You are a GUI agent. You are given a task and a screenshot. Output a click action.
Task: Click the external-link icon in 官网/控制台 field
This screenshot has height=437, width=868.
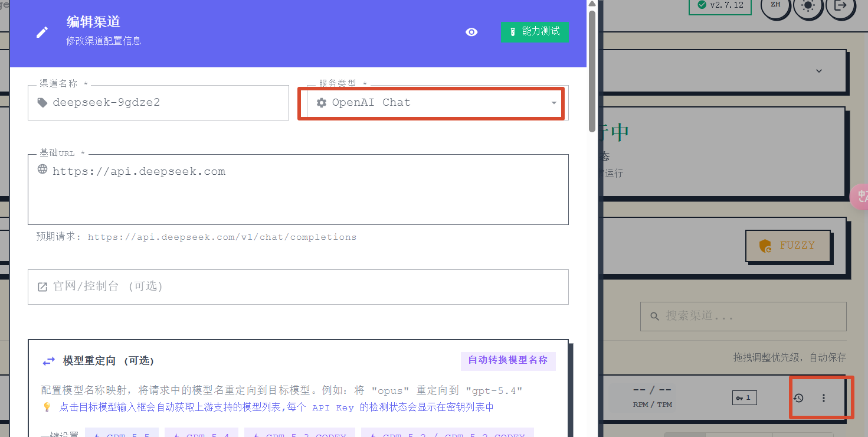pyautogui.click(x=42, y=287)
